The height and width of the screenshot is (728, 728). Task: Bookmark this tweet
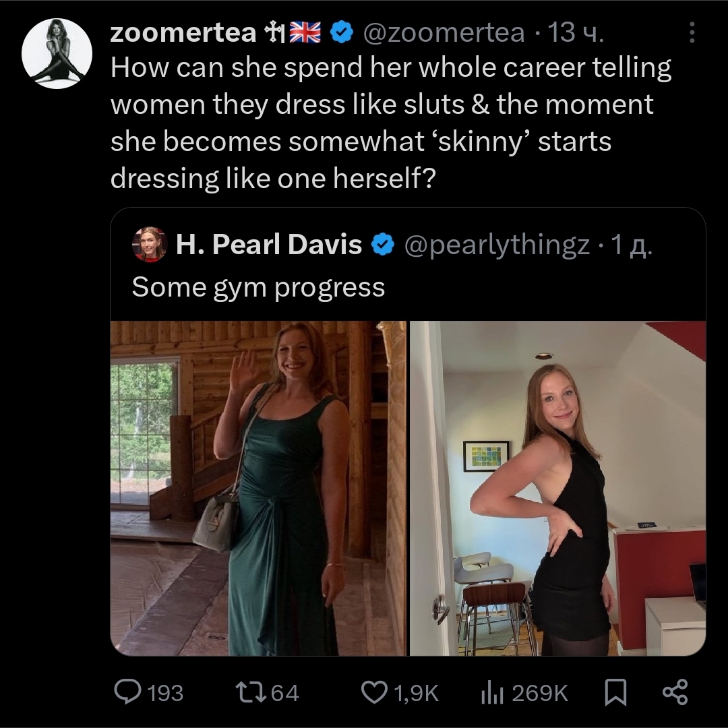click(615, 692)
